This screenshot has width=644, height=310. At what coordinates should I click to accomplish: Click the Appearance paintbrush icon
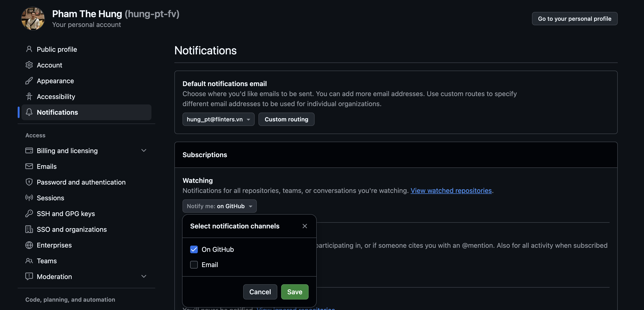pyautogui.click(x=29, y=81)
